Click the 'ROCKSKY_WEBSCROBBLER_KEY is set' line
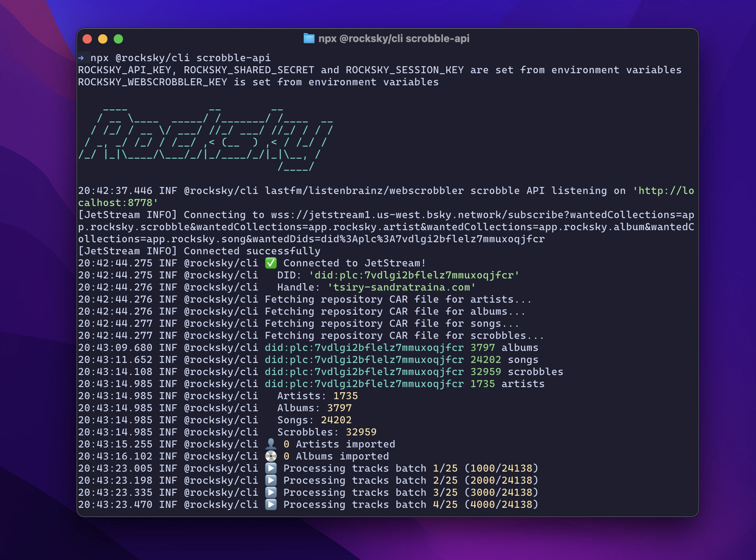Image resolution: width=756 pixels, height=560 pixels. coord(258,82)
